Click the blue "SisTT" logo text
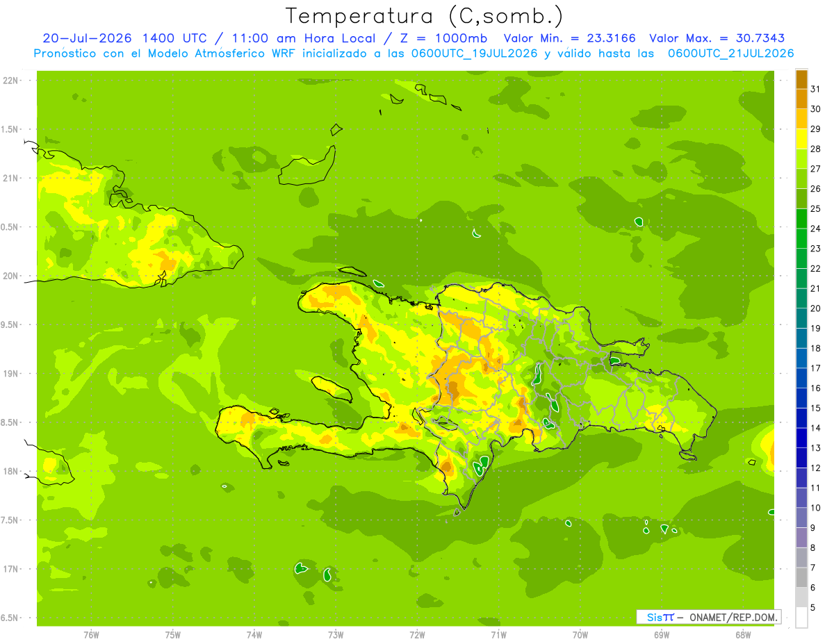Screen dimensions: 834x644 [660, 617]
